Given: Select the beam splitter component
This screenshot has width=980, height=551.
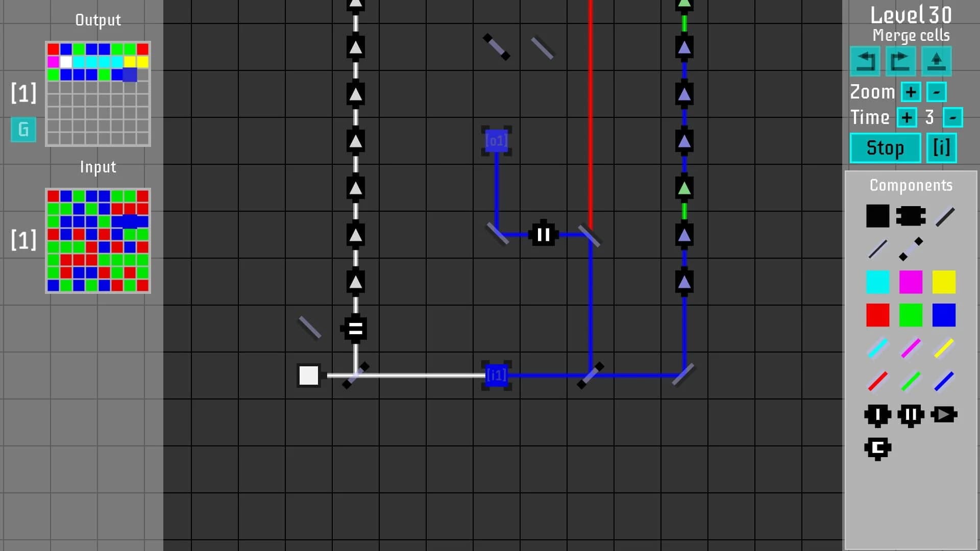Looking at the screenshot, I should 911,248.
